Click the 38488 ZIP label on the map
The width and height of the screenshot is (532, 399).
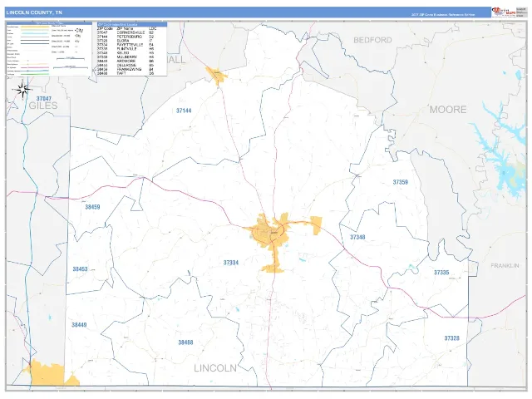[x=185, y=342]
